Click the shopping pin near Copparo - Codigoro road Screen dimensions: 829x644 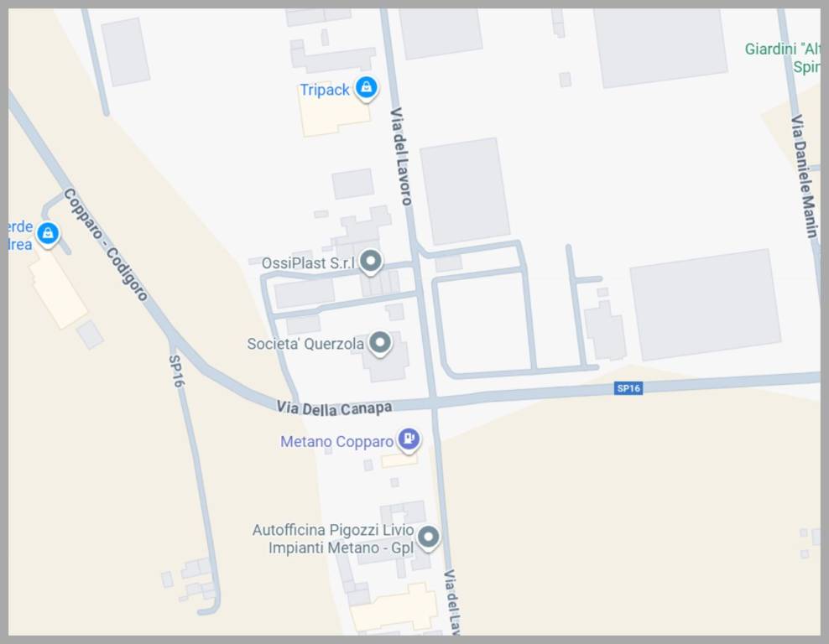(48, 233)
